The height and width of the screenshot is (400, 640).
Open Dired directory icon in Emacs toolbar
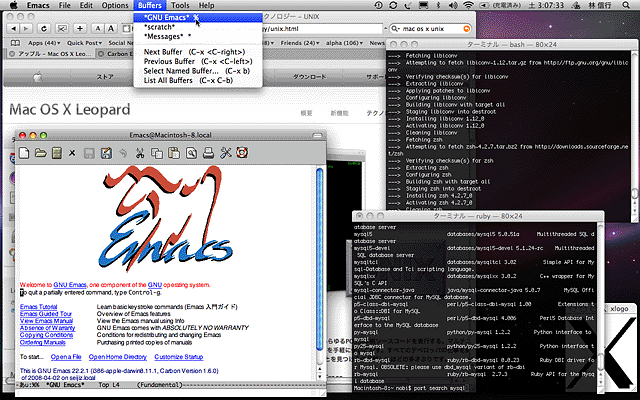[x=57, y=153]
